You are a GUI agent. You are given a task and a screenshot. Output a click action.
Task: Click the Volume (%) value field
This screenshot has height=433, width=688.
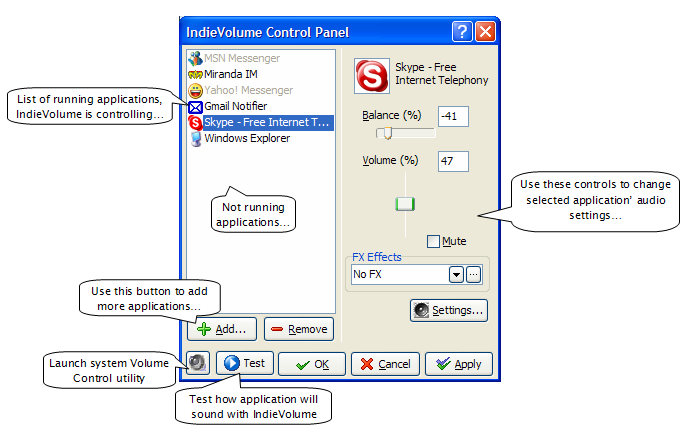click(453, 161)
